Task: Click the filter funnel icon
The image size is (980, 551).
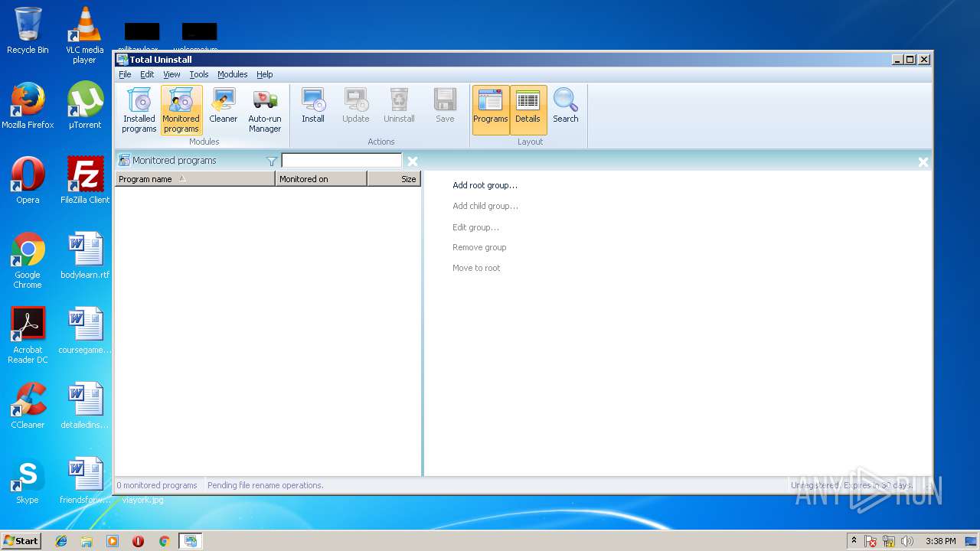Action: tap(272, 161)
